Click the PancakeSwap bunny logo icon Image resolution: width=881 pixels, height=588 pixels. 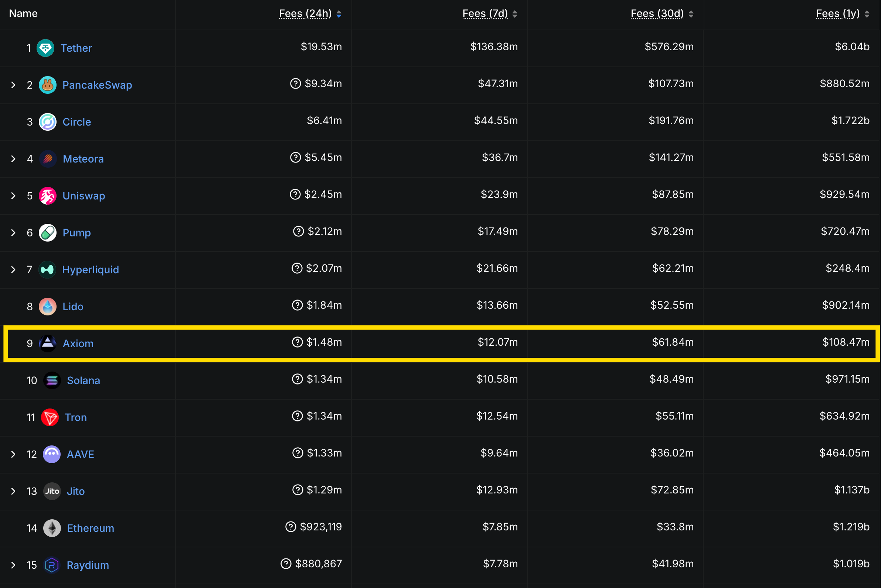click(48, 85)
